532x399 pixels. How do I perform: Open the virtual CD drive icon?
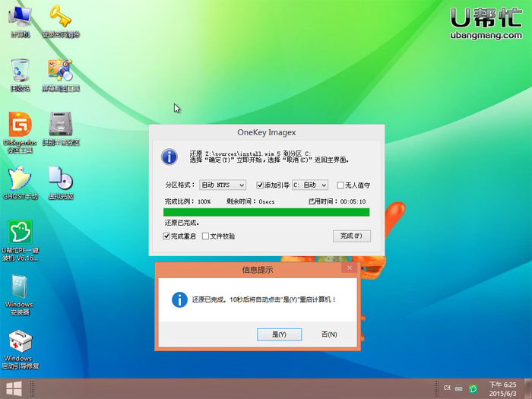[61, 180]
